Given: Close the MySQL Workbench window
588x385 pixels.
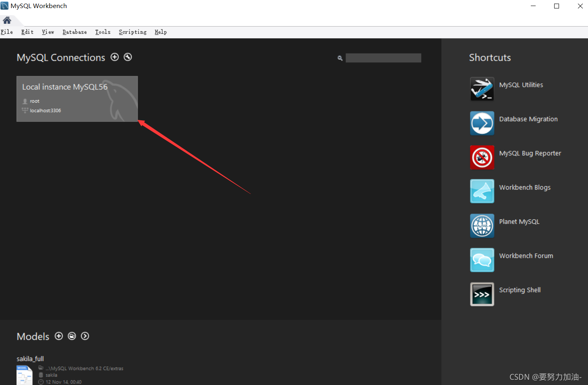Looking at the screenshot, I should [580, 6].
